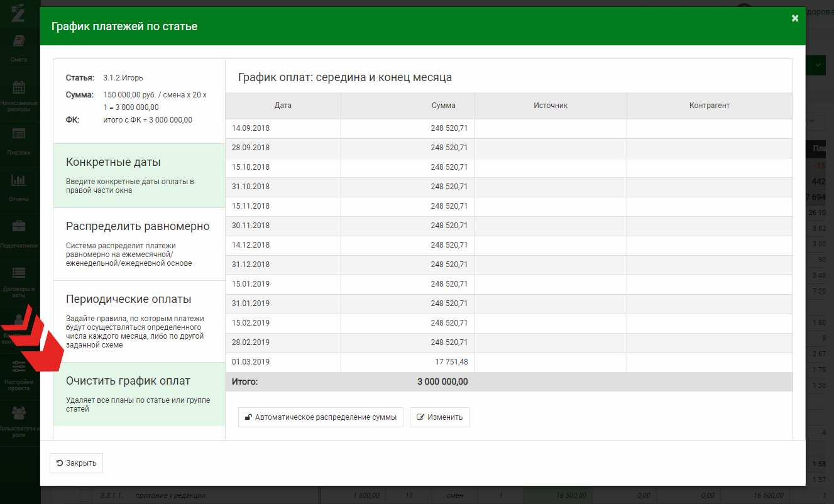Open the Подотчетники briefcase icon

tap(19, 226)
